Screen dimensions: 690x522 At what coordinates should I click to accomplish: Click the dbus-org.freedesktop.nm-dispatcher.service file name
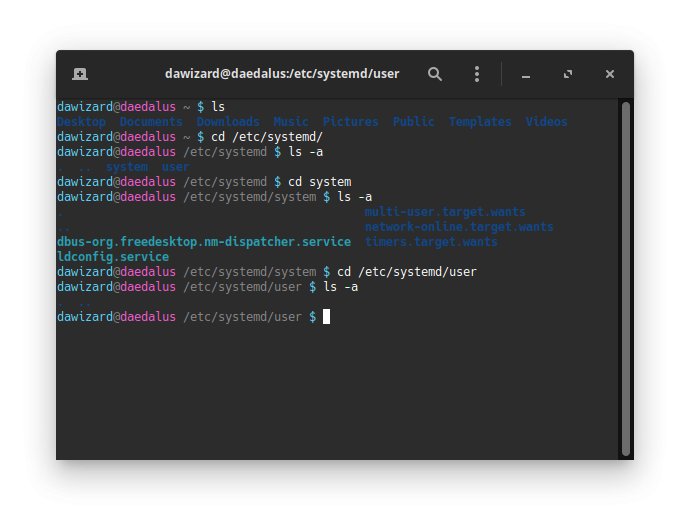click(x=204, y=242)
